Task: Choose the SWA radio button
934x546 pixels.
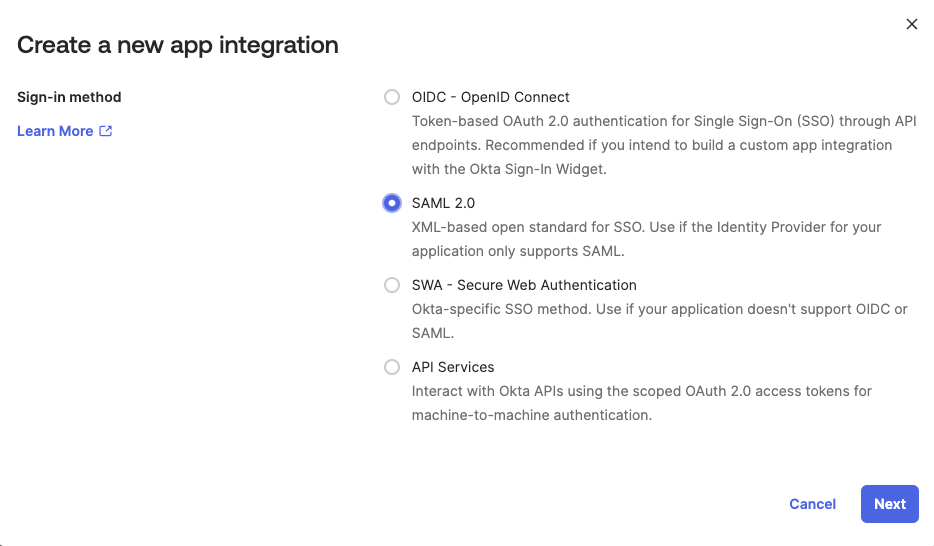Action: click(392, 285)
